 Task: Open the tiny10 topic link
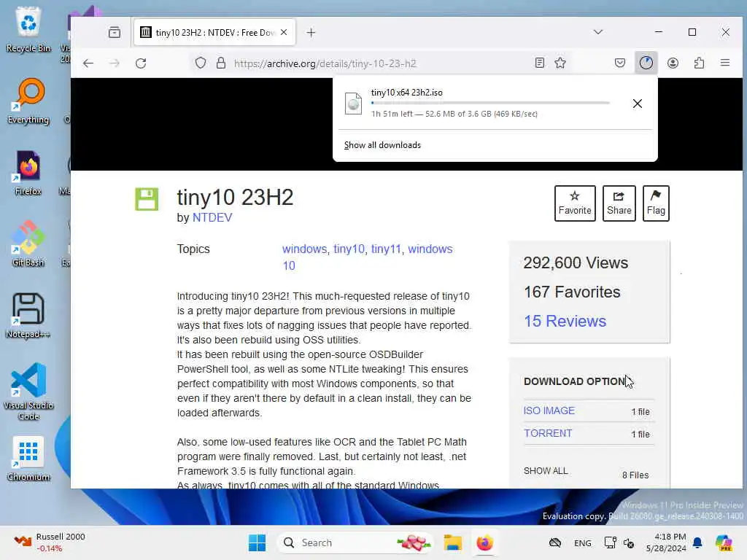[x=349, y=249]
